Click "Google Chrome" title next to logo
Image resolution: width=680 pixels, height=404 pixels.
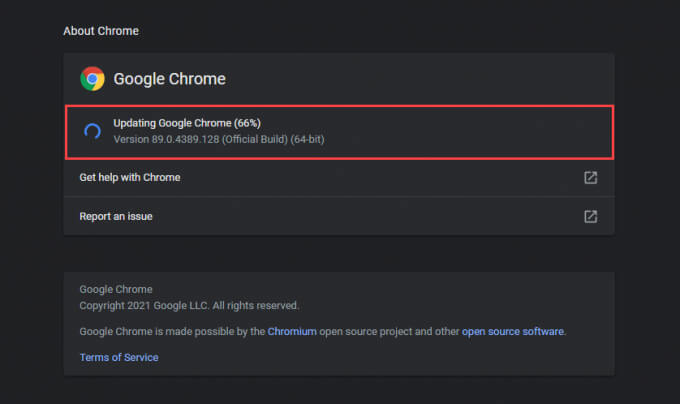tap(169, 79)
